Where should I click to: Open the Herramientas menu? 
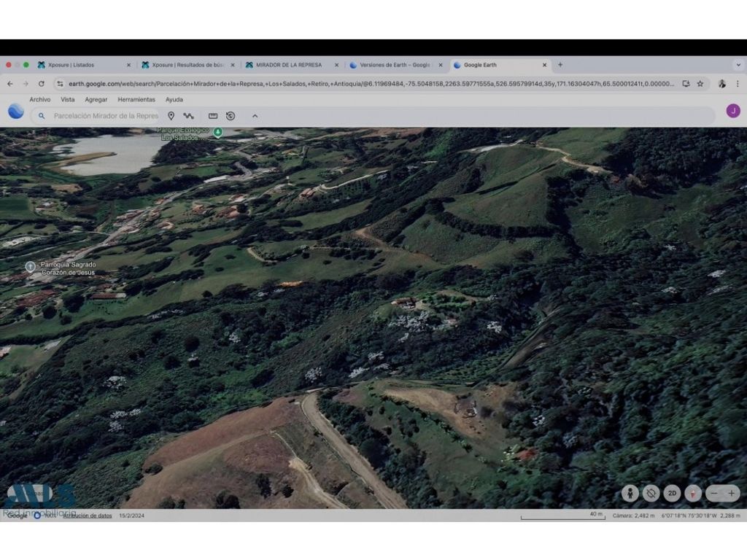tap(136, 100)
